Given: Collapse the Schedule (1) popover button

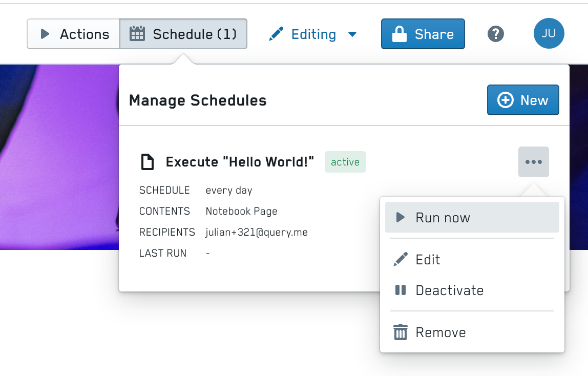Looking at the screenshot, I should pos(183,34).
